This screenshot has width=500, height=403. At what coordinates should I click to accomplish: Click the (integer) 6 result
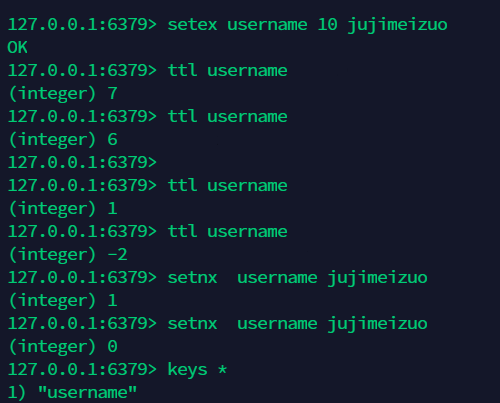63,139
